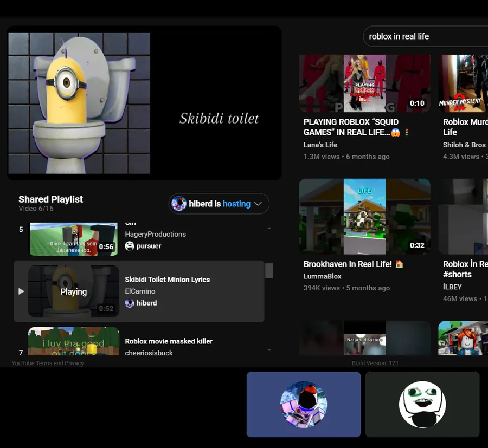Click the Skibidi toilet video player
488x448 pixels.
[x=144, y=103]
